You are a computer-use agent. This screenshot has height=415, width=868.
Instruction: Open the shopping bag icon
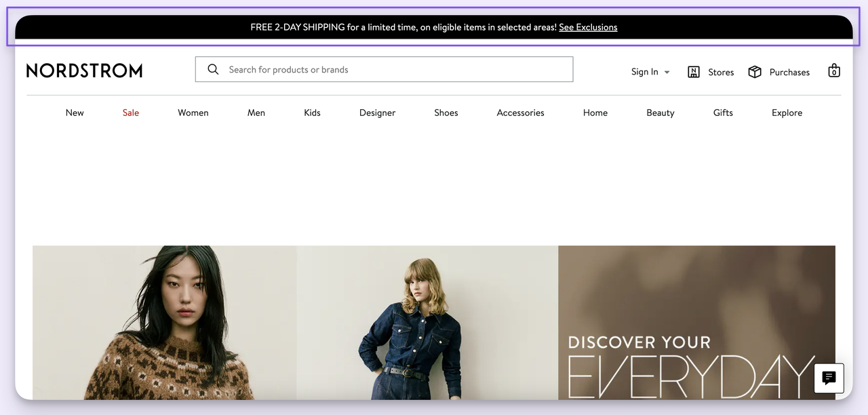[834, 71]
